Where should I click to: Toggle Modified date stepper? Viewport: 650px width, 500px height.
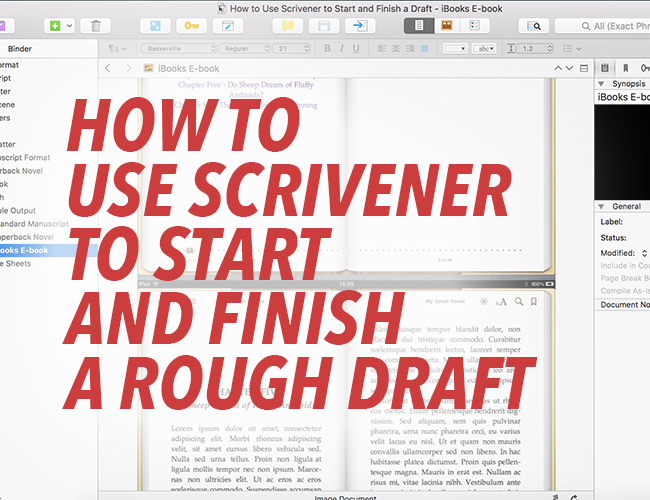[644, 253]
